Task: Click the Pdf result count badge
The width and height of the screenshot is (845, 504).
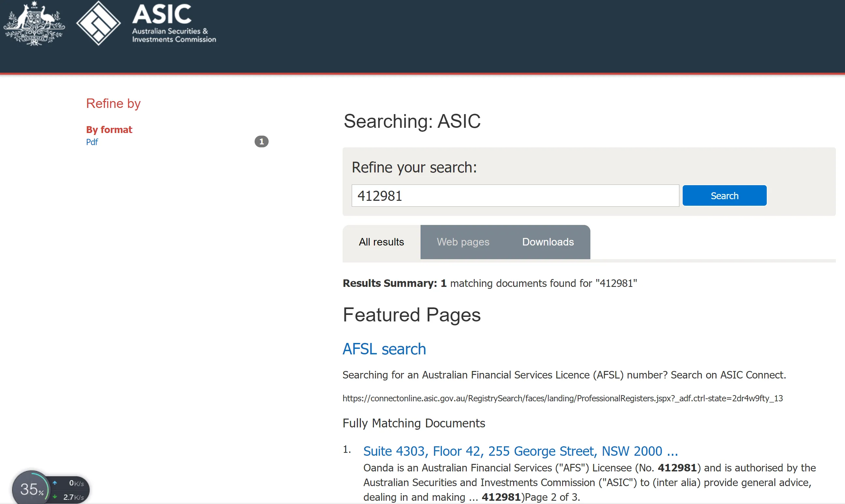Action: point(261,141)
